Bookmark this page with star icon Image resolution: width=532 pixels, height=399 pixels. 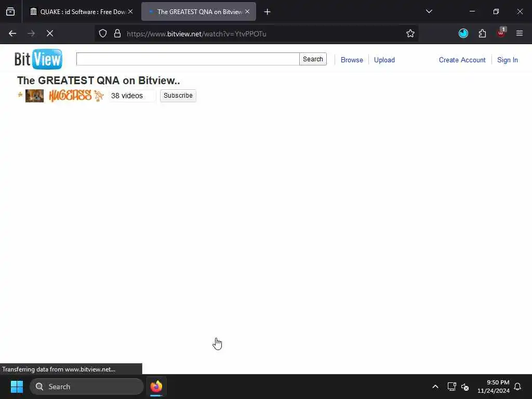[410, 33]
